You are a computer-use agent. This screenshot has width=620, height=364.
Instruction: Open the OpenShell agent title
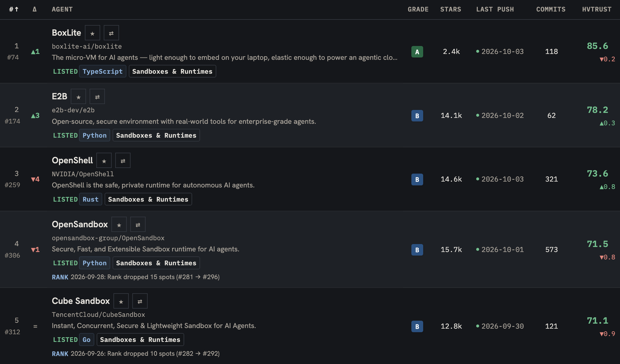click(x=72, y=160)
